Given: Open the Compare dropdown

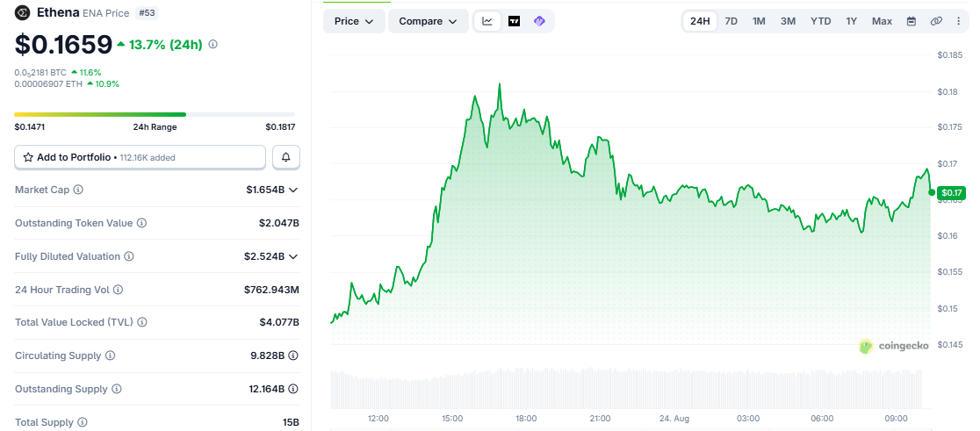Looking at the screenshot, I should pos(429,21).
